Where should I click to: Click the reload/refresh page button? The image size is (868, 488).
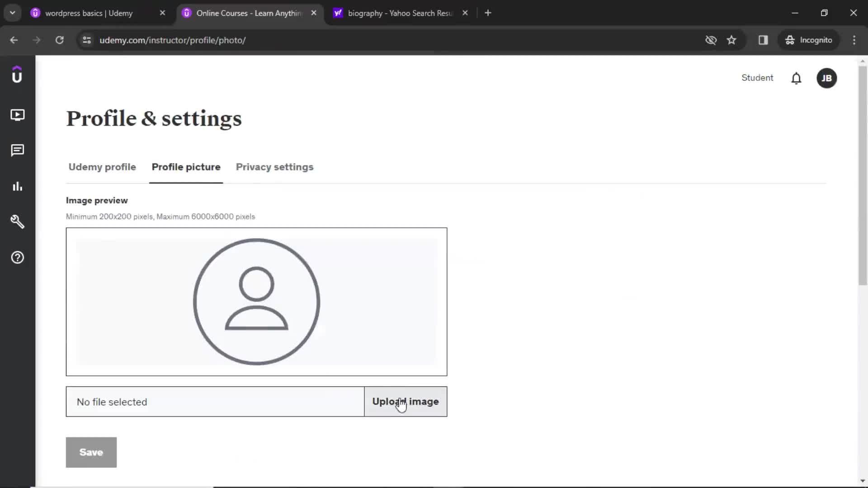click(60, 40)
